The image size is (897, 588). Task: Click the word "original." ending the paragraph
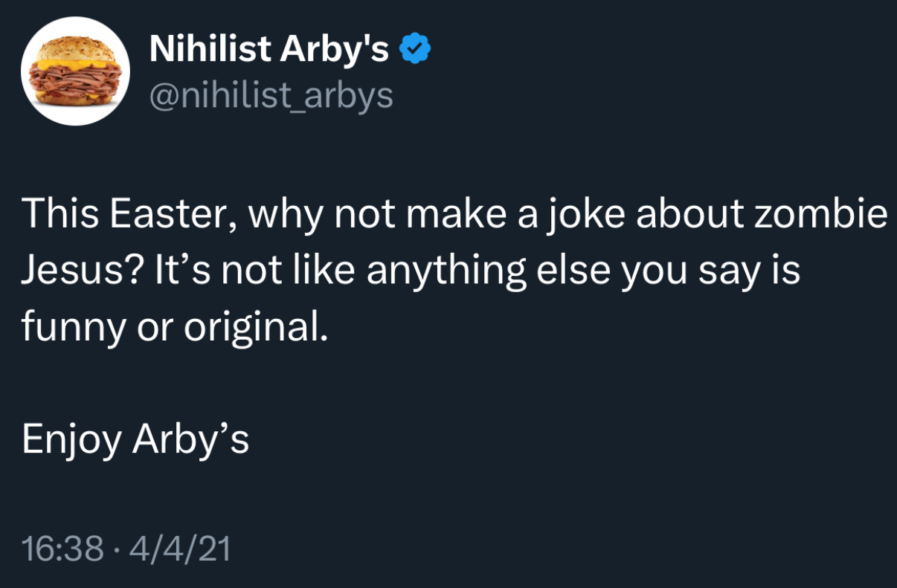255,327
